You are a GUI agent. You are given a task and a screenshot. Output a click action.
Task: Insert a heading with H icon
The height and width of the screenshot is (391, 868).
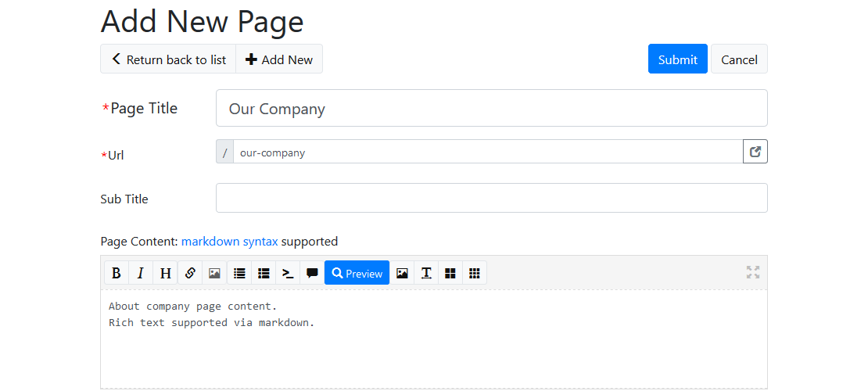pyautogui.click(x=165, y=273)
